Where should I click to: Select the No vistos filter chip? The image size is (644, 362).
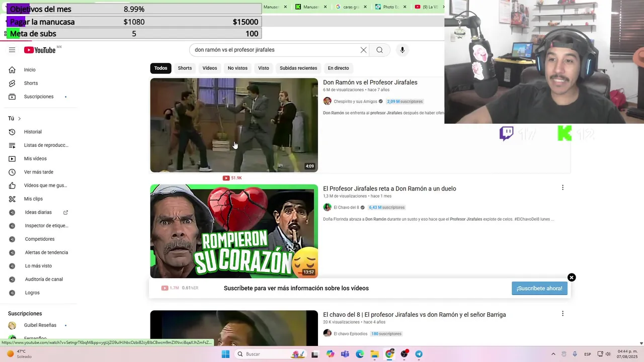tap(237, 68)
